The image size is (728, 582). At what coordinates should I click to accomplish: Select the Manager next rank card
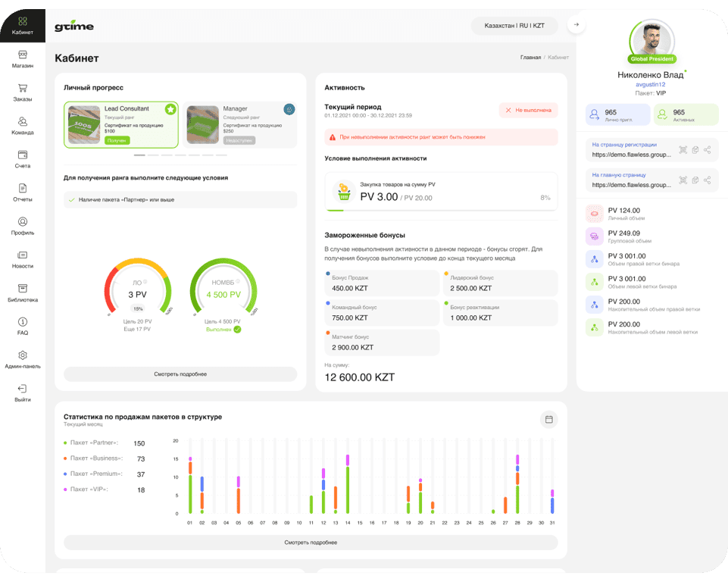239,124
